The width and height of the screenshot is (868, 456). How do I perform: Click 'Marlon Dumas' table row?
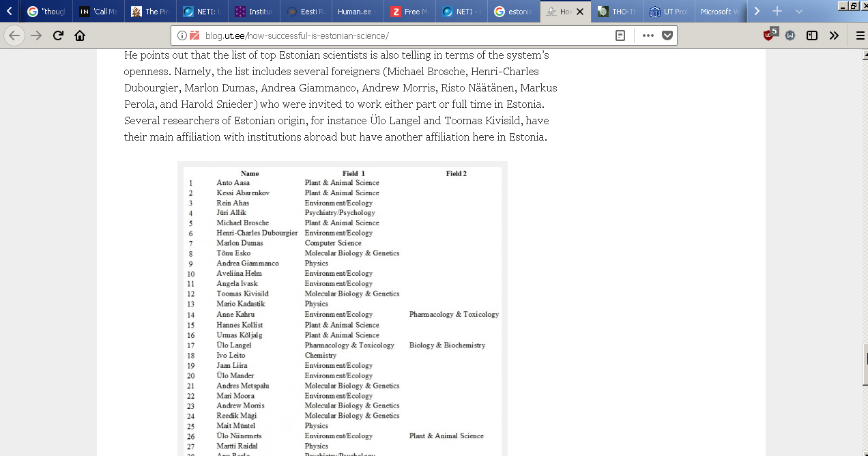click(x=240, y=243)
